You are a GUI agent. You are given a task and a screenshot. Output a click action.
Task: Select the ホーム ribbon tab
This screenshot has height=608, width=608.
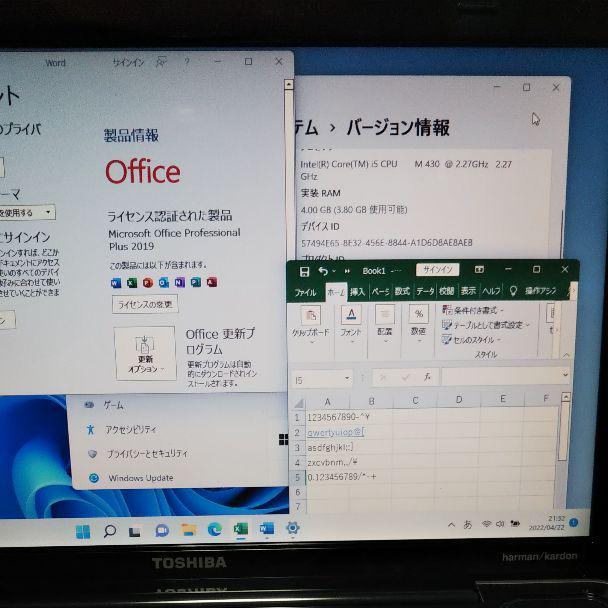click(336, 292)
